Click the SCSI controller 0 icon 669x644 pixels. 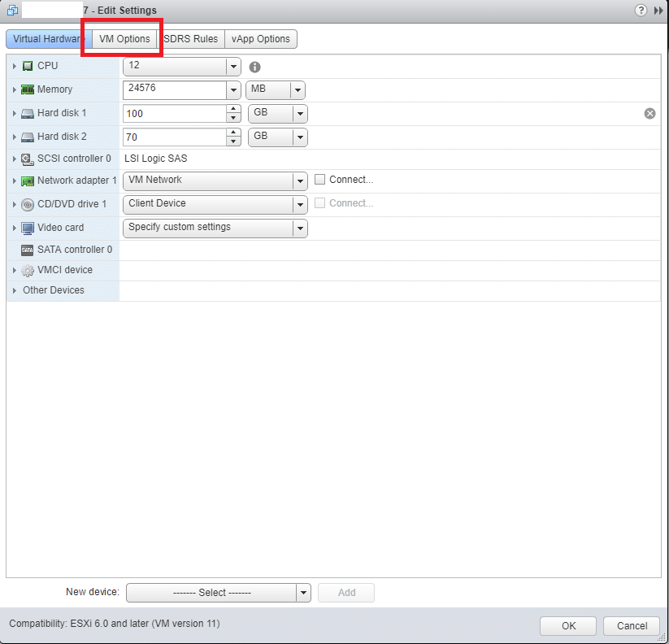(x=28, y=159)
